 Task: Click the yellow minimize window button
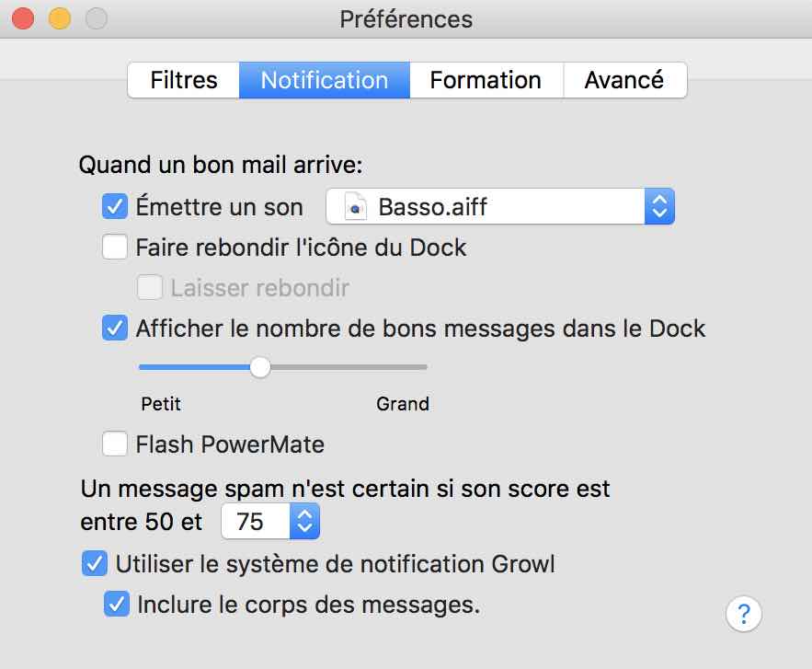pos(60,18)
